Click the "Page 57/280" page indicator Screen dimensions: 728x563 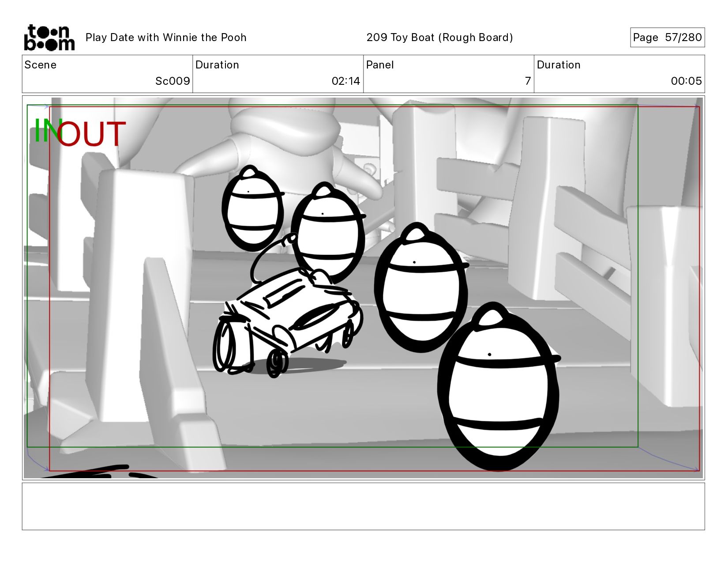pyautogui.click(x=667, y=38)
